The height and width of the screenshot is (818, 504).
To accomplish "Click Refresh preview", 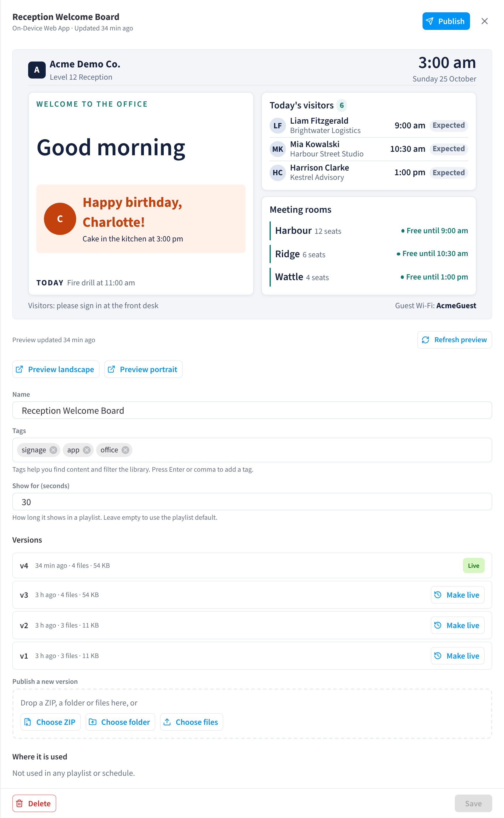I will coord(454,340).
